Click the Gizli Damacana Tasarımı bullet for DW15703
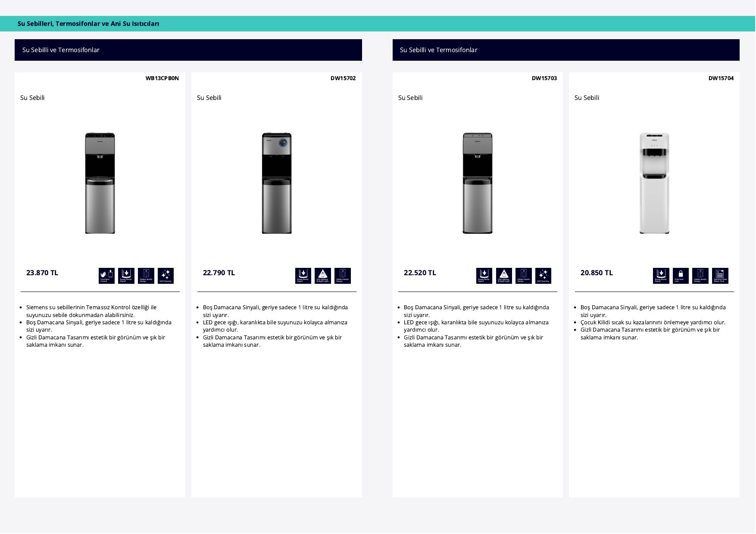Screen dimensions: 756x534 click(x=473, y=342)
